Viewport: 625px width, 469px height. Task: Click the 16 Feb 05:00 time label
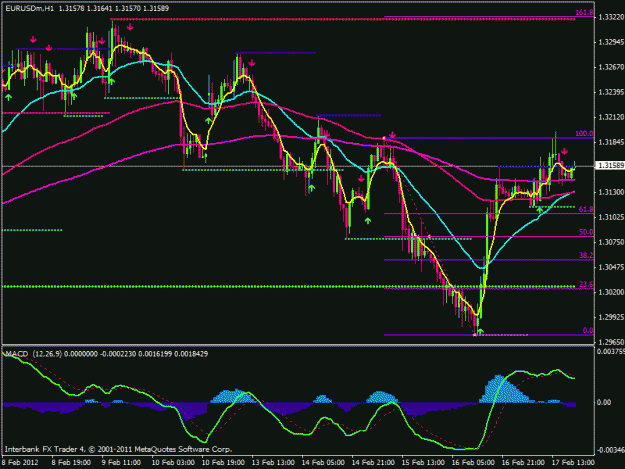coord(473,462)
